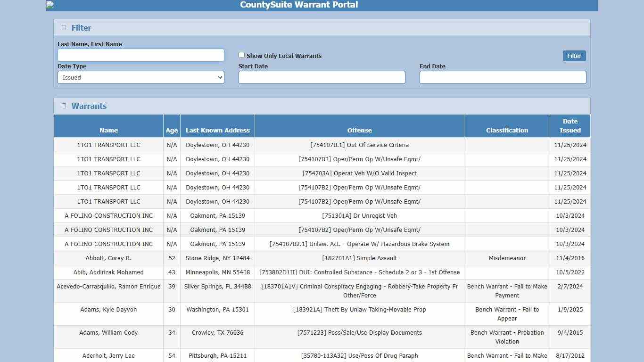The image size is (644, 362).
Task: Sort warrants by the Age column
Action: (172, 130)
